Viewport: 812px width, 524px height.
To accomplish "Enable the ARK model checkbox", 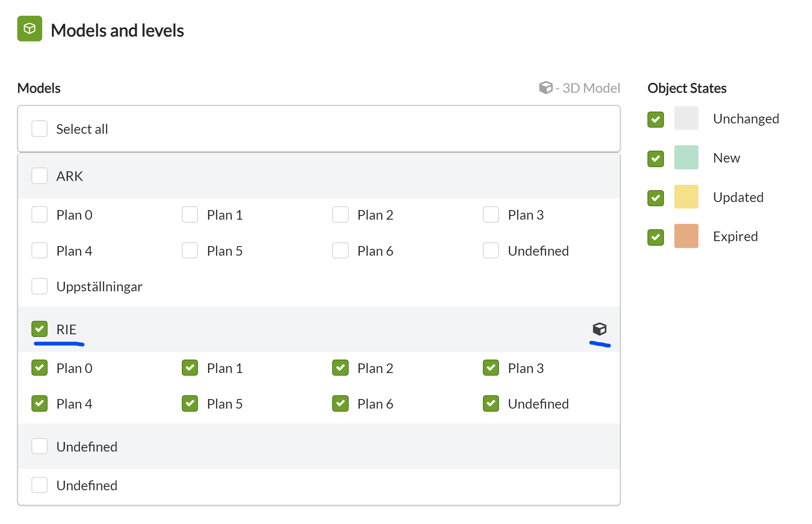I will pos(40,176).
